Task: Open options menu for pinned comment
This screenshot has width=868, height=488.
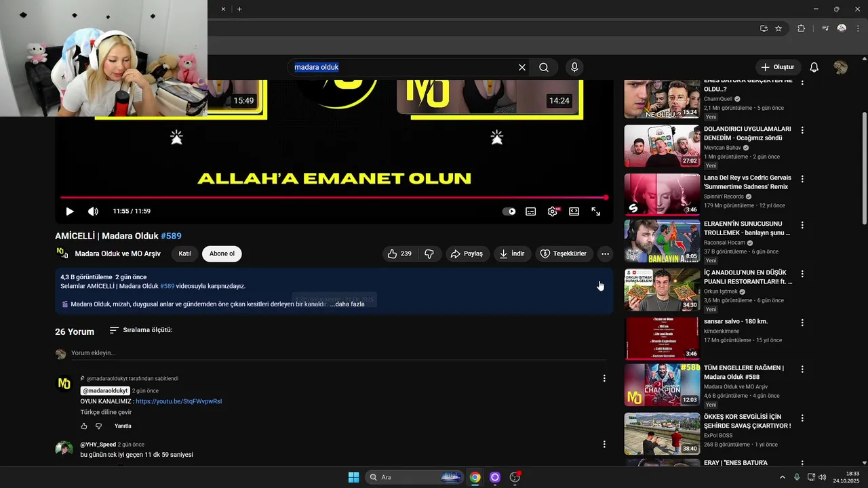Action: [604, 378]
